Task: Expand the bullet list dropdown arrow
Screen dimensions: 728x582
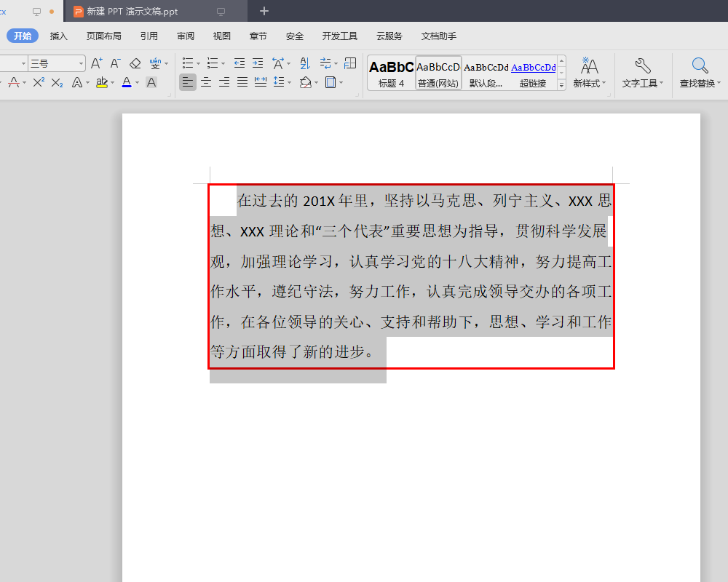Action: (198, 63)
